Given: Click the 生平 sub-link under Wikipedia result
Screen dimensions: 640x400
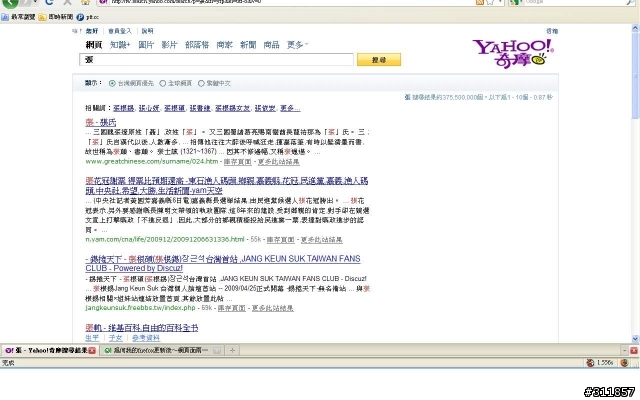Looking at the screenshot, I should (92, 338).
